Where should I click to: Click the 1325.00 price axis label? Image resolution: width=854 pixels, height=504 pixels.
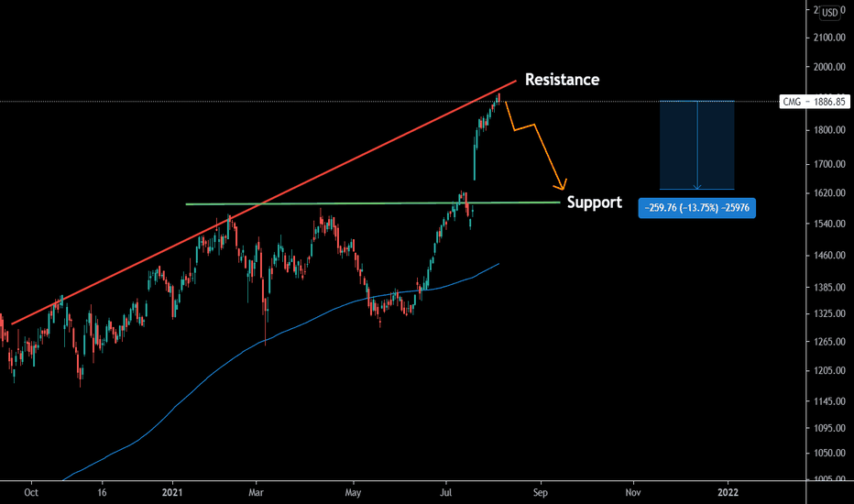pos(829,313)
